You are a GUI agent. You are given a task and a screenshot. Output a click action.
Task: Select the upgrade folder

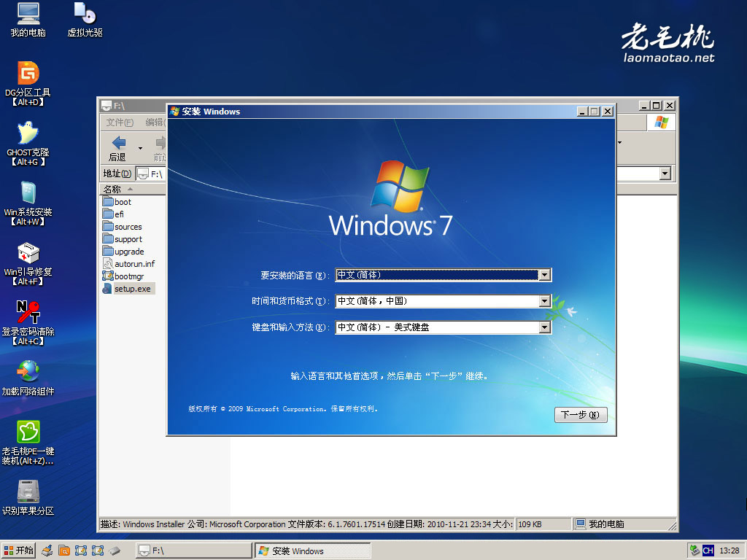point(123,252)
